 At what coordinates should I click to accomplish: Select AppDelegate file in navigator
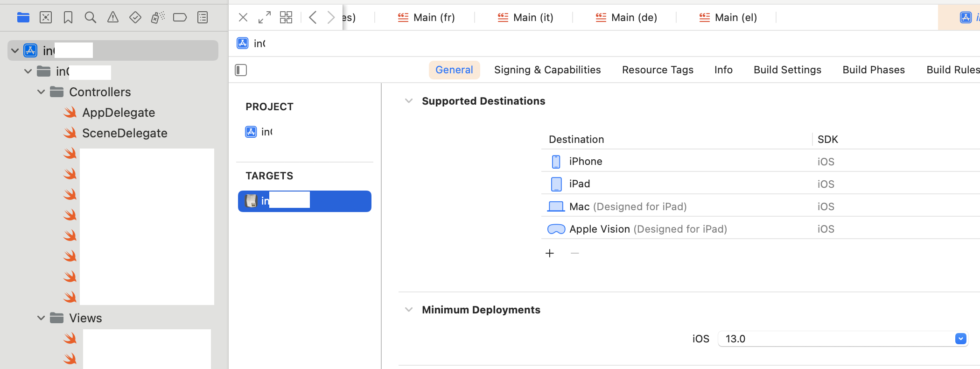coord(119,113)
